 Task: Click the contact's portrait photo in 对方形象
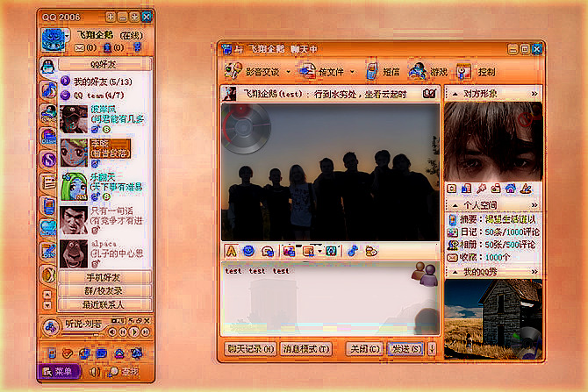(x=493, y=142)
